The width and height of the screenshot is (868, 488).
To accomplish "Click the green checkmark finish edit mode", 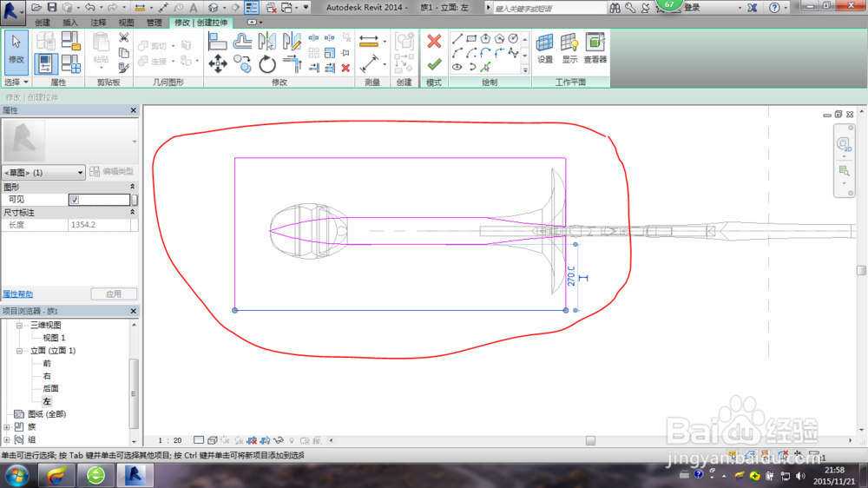I will pyautogui.click(x=434, y=65).
